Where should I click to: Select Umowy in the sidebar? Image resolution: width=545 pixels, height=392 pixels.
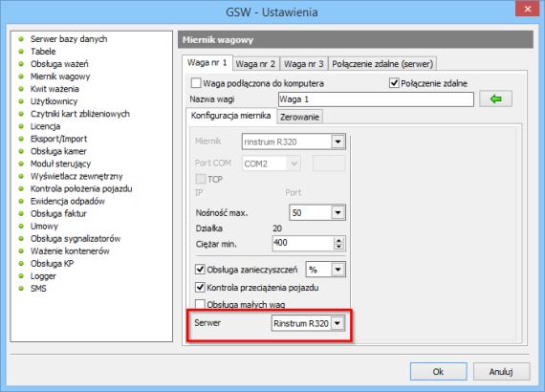(44, 227)
